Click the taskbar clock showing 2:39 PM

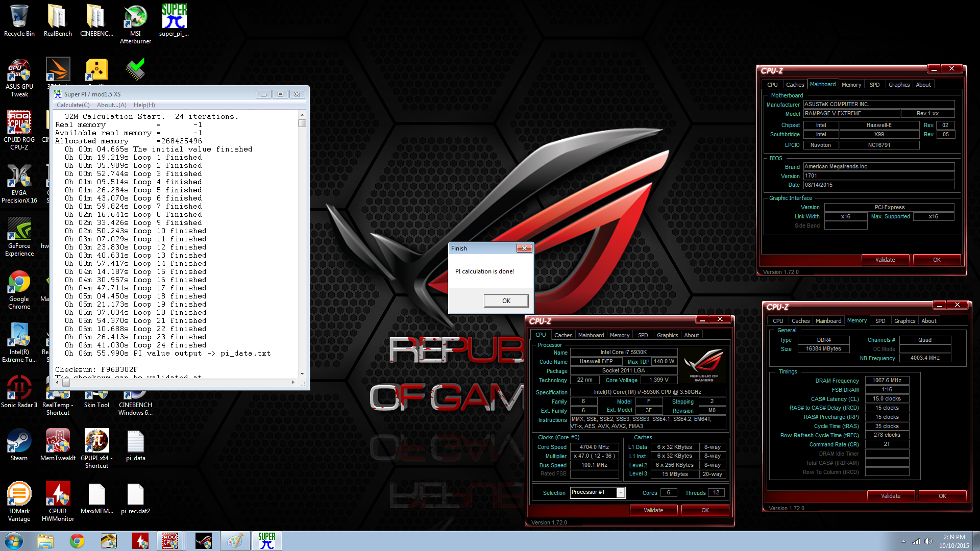tap(954, 541)
